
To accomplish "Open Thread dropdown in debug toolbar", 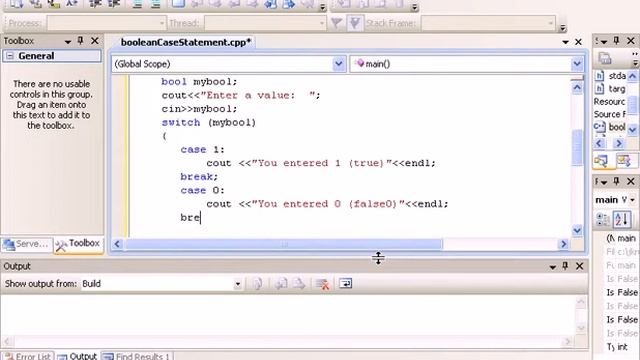I will click(x=321, y=23).
